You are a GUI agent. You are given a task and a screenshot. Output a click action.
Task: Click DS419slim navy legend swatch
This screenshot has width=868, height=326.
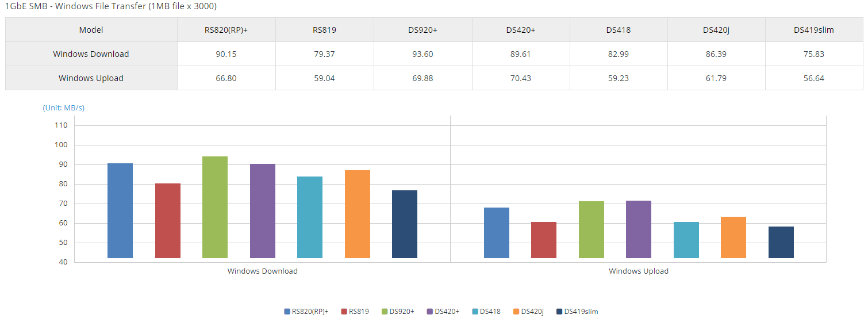pos(559,312)
